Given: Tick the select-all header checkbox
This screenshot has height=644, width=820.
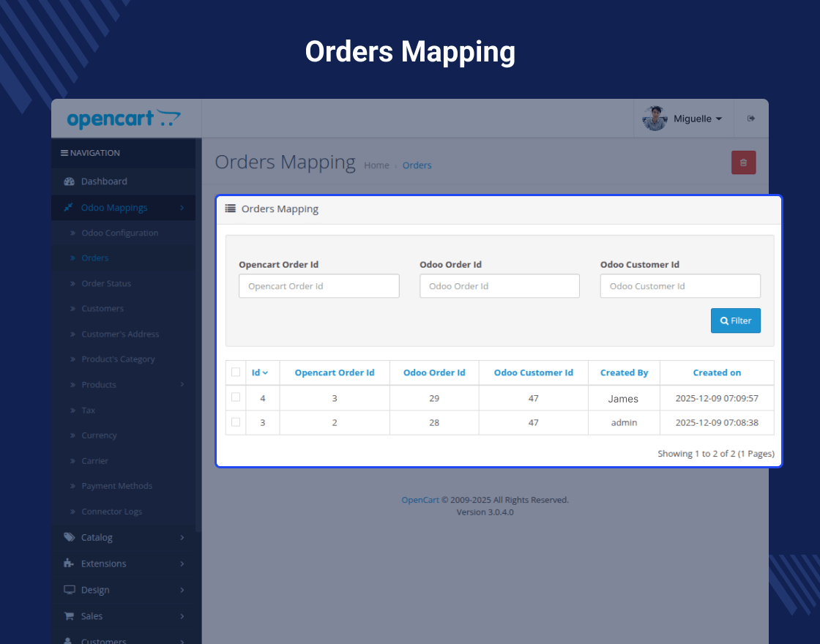Looking at the screenshot, I should pyautogui.click(x=236, y=372).
